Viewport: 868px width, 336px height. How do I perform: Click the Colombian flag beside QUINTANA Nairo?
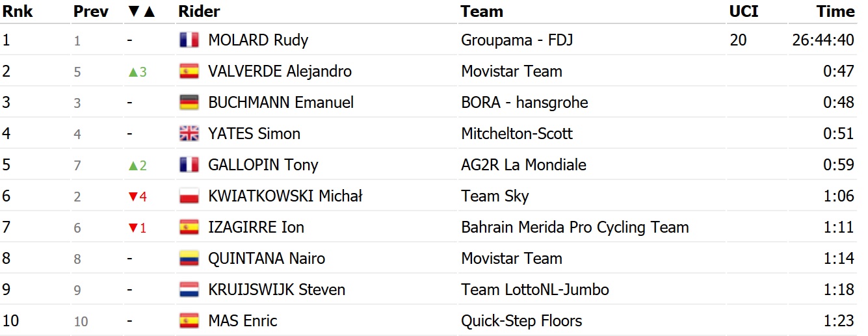tap(189, 259)
